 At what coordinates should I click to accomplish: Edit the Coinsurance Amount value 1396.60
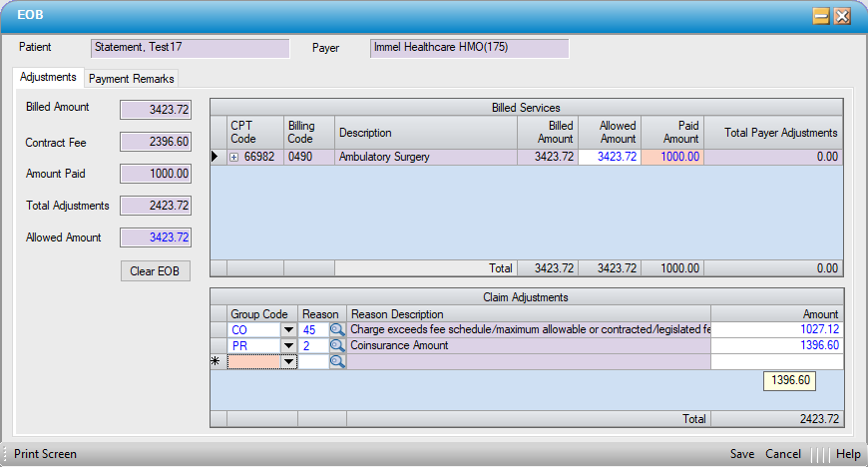[x=776, y=345]
